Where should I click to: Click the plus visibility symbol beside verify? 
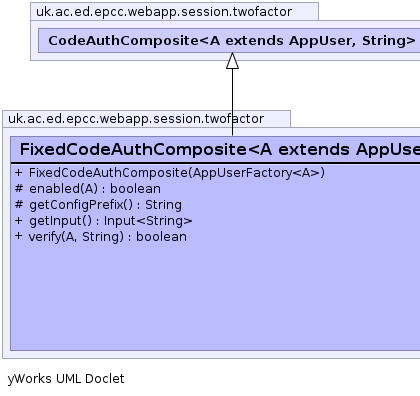[x=19, y=236]
